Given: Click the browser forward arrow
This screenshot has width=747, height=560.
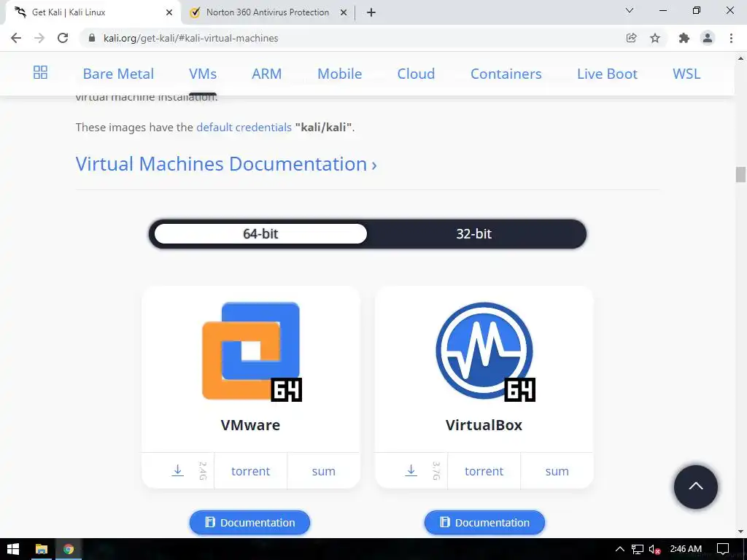Looking at the screenshot, I should pyautogui.click(x=39, y=38).
